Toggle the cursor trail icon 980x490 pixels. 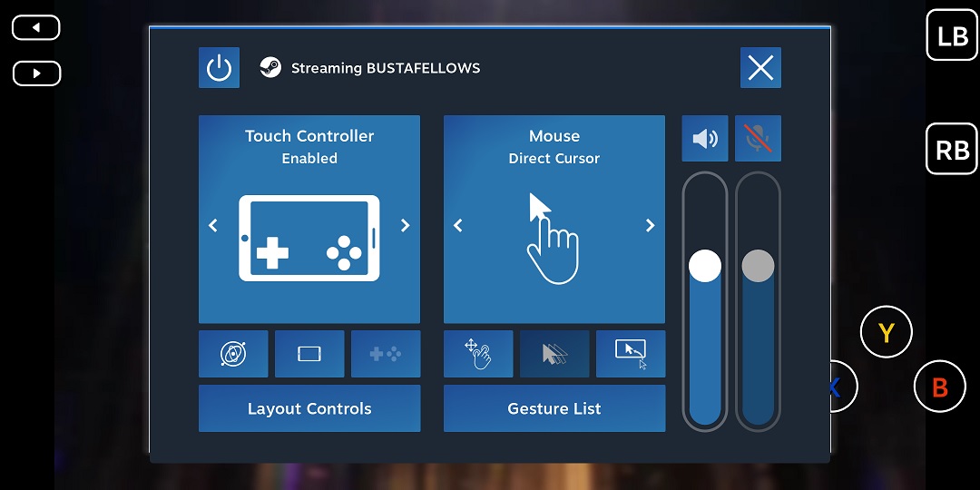click(x=554, y=354)
